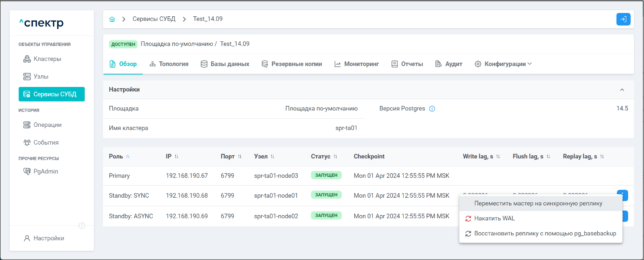Viewport: 644px width, 260px height.
Task: Collapse the Настройки panel chevron
Action: click(x=622, y=90)
